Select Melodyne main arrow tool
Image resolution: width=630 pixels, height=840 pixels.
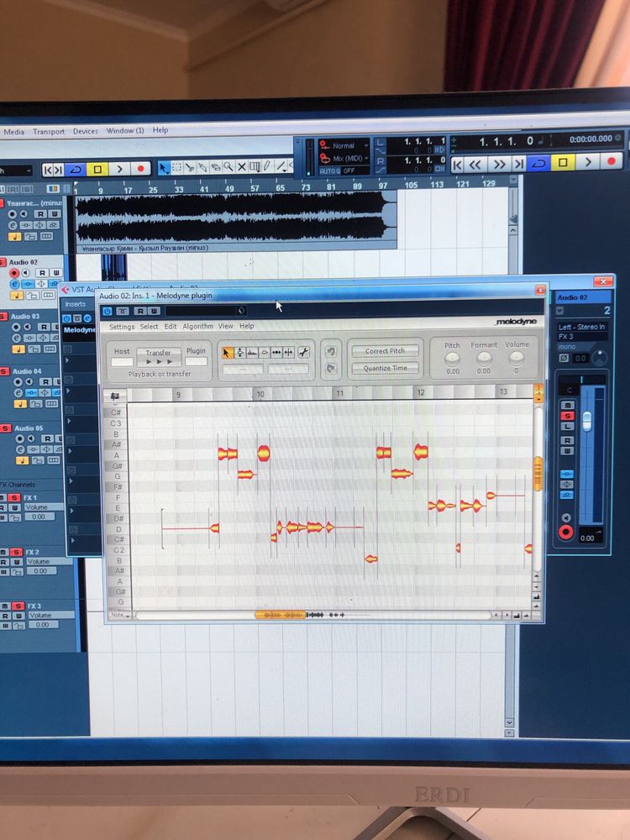click(x=227, y=353)
